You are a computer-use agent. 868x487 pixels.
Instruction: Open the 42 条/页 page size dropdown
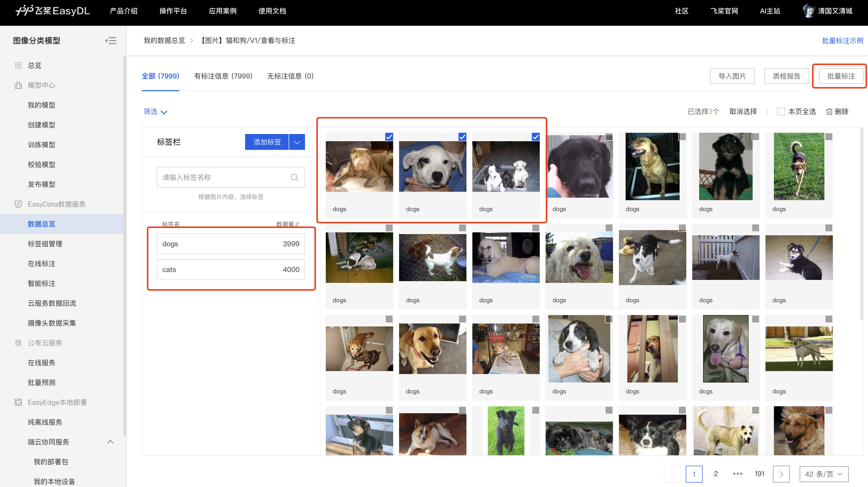[824, 474]
